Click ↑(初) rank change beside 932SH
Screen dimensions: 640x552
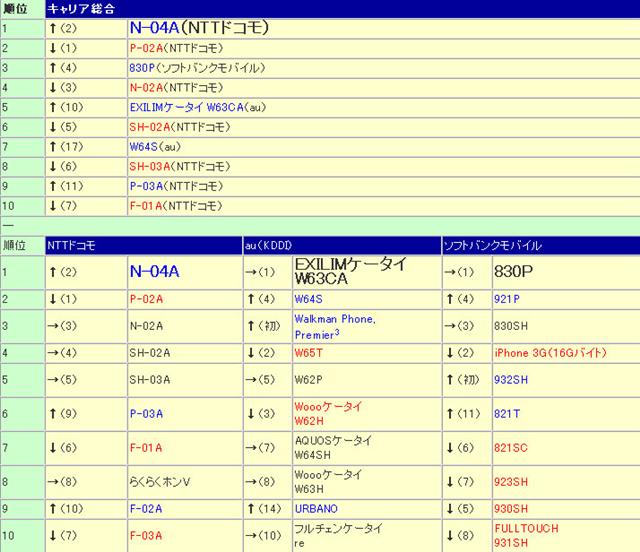coord(463,380)
